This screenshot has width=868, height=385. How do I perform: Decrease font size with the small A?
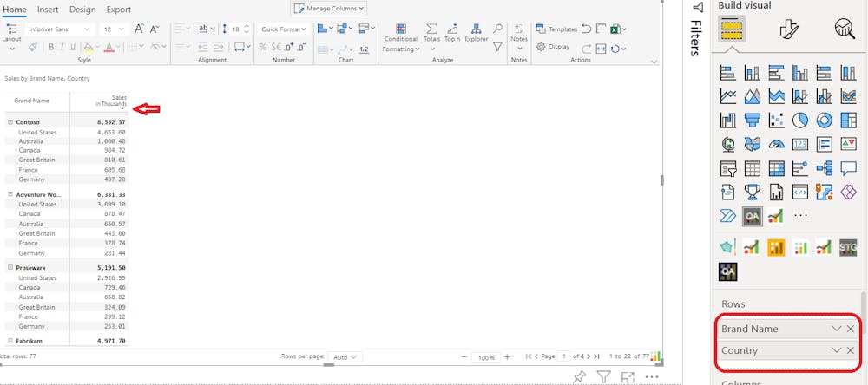click(x=155, y=29)
